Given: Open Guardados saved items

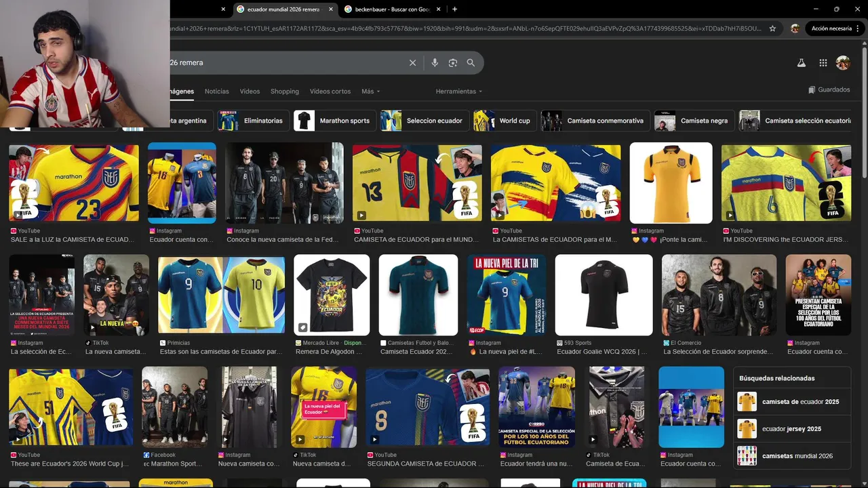Looking at the screenshot, I should point(829,89).
